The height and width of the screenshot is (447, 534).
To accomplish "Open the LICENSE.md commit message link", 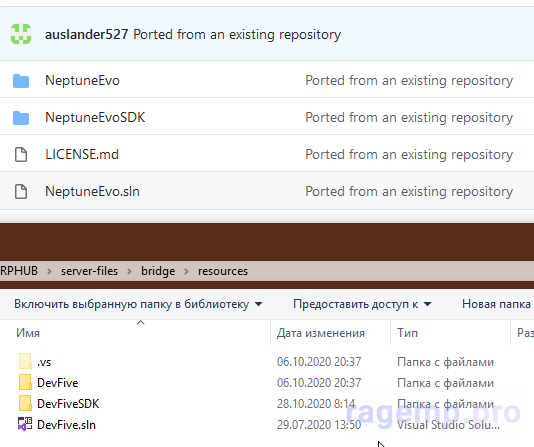I will click(x=409, y=154).
